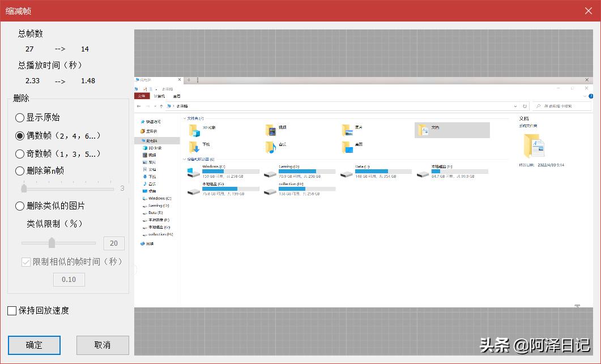
Task: Click the 类似限制 percentage slider handle
Action: coord(52,243)
